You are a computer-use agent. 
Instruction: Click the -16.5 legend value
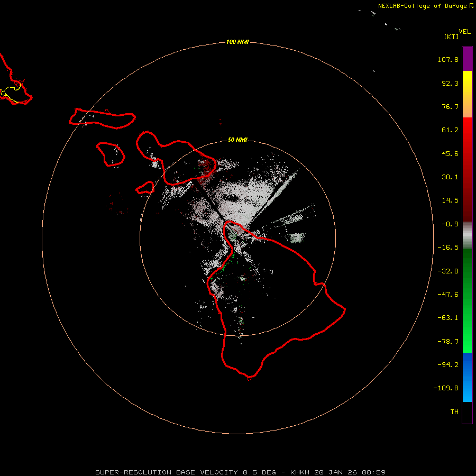[x=448, y=248]
